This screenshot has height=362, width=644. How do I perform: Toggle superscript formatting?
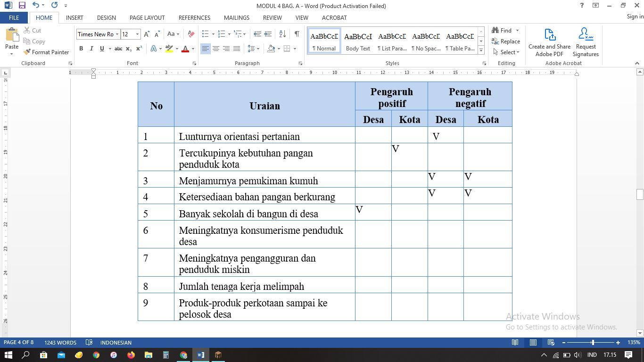pyautogui.click(x=139, y=49)
